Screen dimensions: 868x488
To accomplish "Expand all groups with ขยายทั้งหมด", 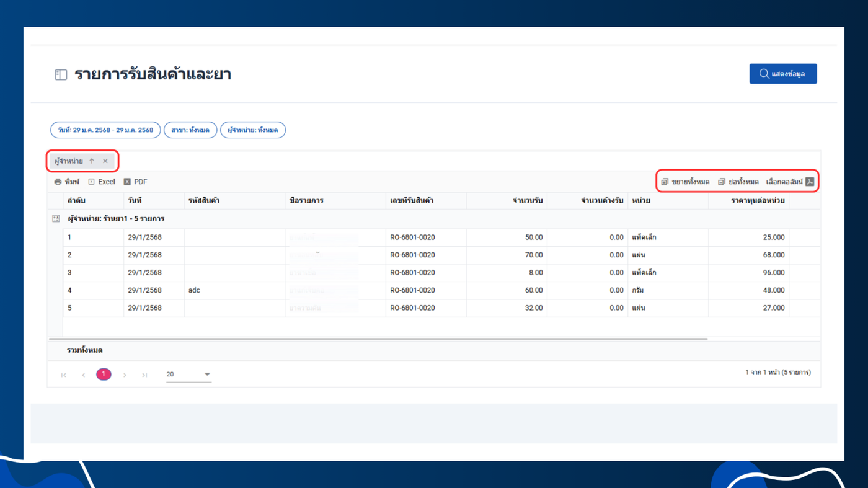I will click(685, 182).
